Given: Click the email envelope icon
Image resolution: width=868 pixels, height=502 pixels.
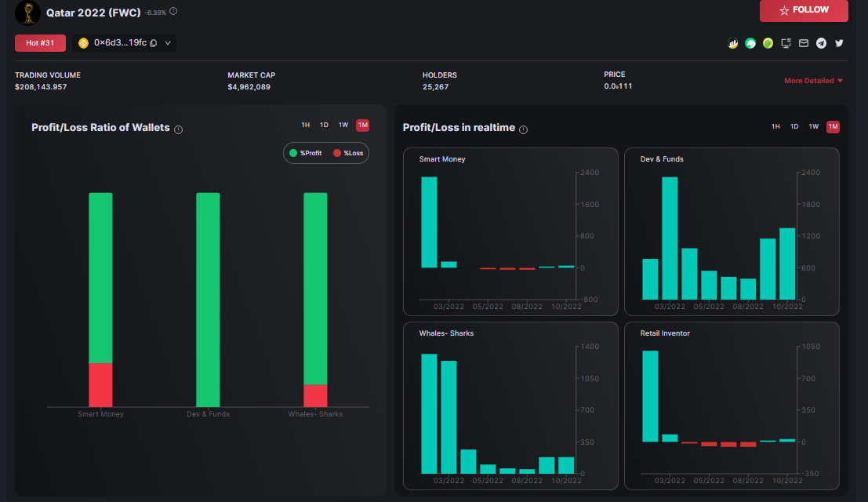Looking at the screenshot, I should coord(804,43).
